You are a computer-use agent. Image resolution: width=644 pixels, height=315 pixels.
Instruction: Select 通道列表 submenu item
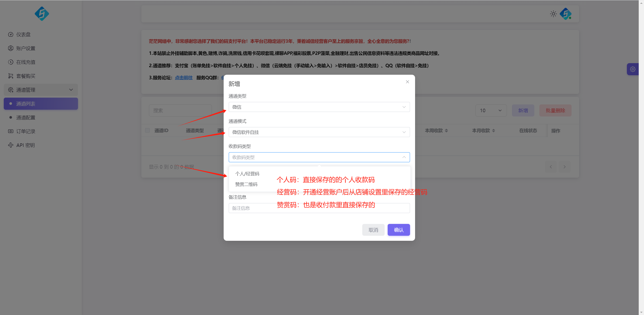[x=41, y=104]
